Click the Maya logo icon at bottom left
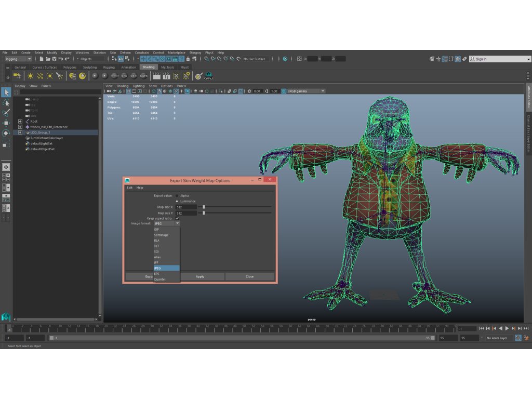 [x=6, y=316]
